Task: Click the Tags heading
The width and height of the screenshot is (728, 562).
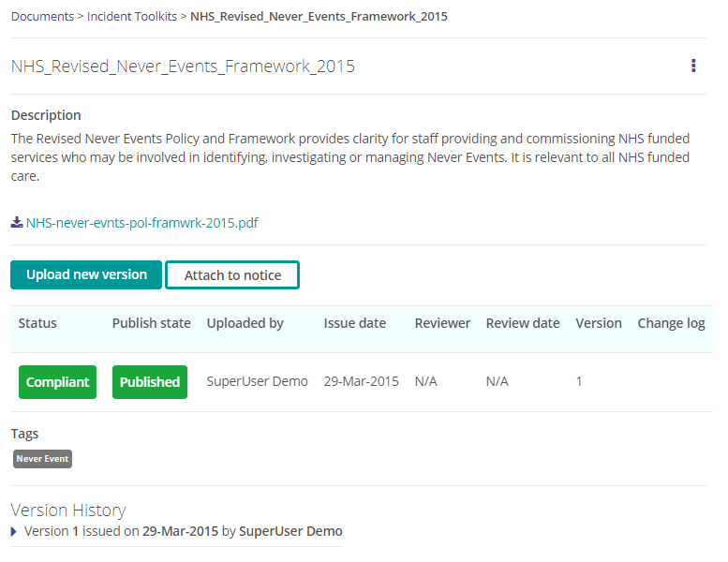Action: [x=24, y=434]
